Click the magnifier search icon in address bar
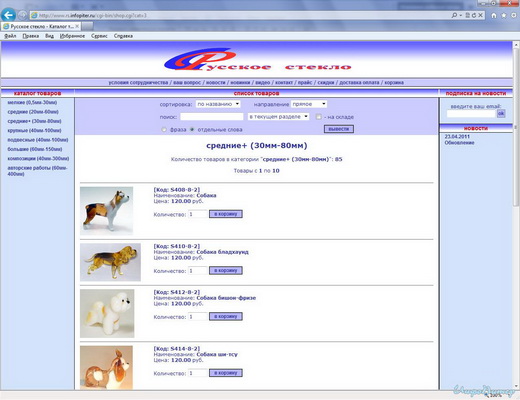 click(454, 15)
